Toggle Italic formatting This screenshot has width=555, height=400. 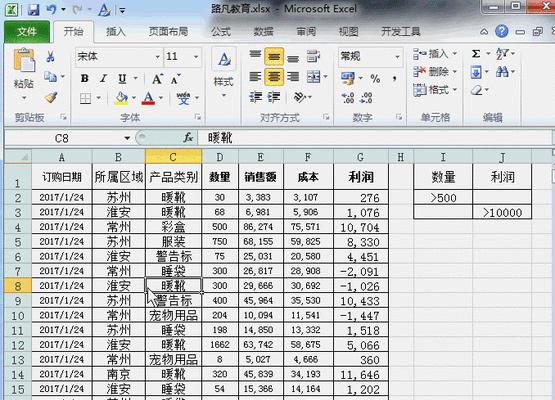click(x=103, y=78)
